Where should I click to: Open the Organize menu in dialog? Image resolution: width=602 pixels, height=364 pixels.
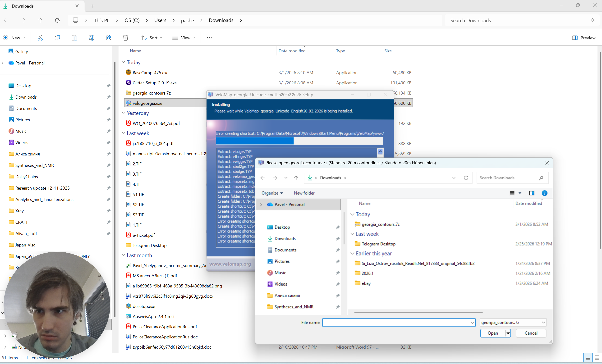click(272, 193)
